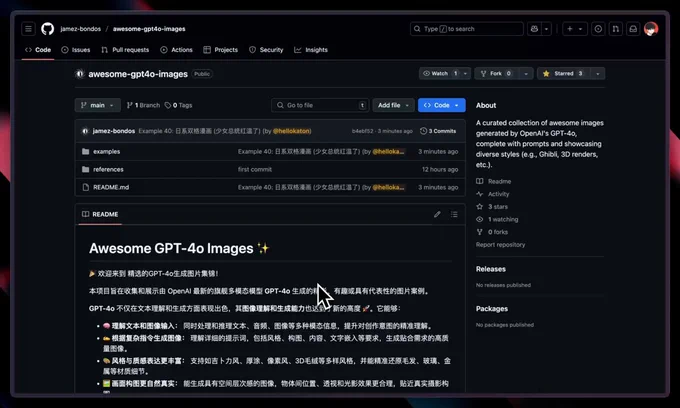680x408 pixels.
Task: Expand the star lists dropdown arrow
Action: coord(598,74)
